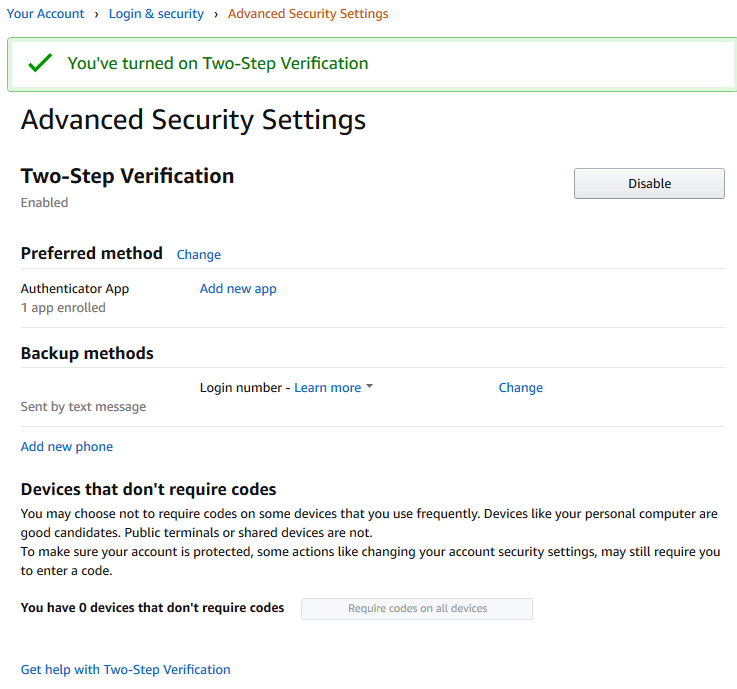
Task: Select the '1 app enrolled' text
Action: pos(63,307)
